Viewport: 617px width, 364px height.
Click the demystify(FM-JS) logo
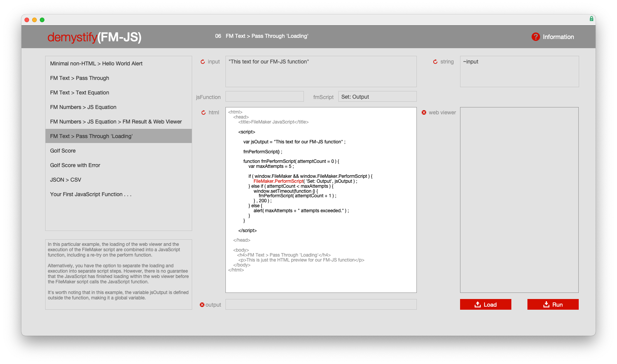[x=95, y=37]
